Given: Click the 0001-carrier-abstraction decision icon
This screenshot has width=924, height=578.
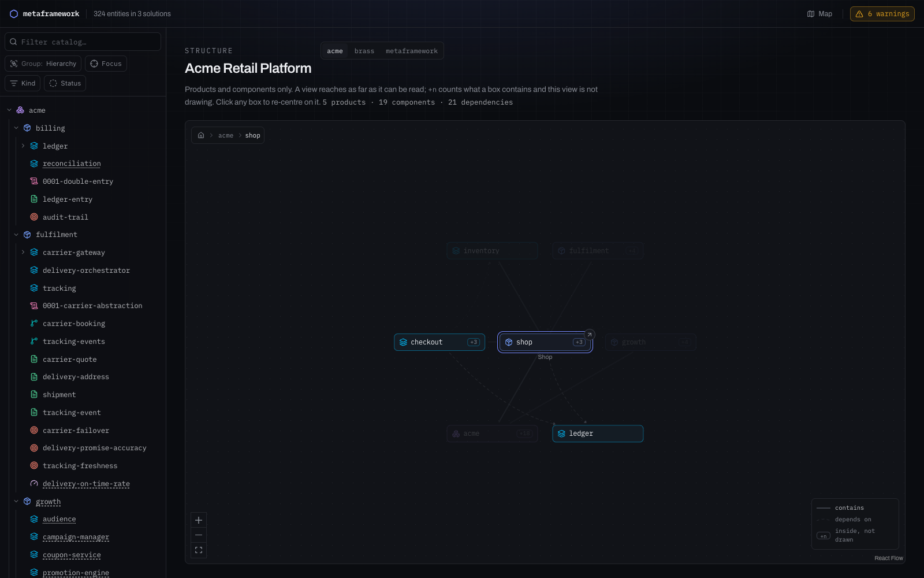Looking at the screenshot, I should click(34, 305).
